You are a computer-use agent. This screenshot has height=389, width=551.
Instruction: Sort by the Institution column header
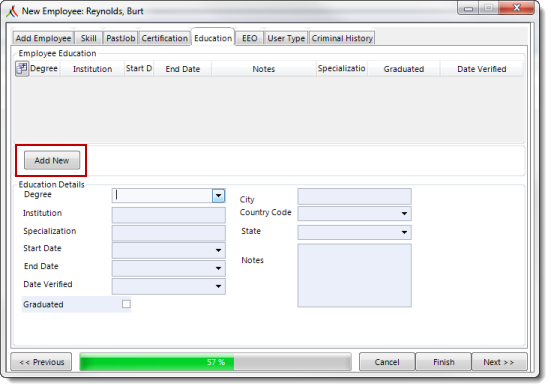coord(92,69)
